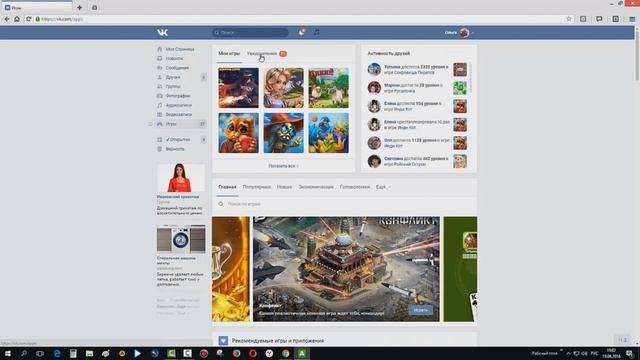Click the Друзья counter badge in sidebar

pyautogui.click(x=203, y=77)
